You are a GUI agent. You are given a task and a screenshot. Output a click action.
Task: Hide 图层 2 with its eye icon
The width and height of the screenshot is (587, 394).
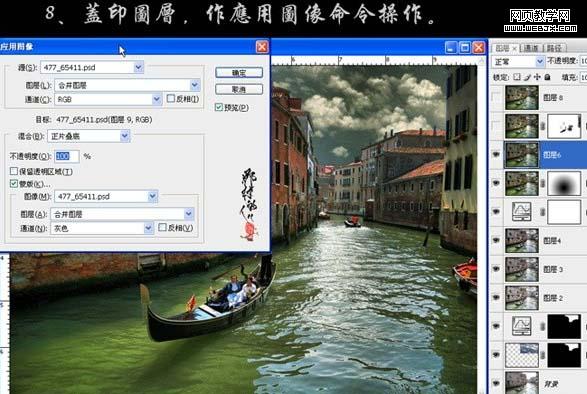(x=496, y=298)
